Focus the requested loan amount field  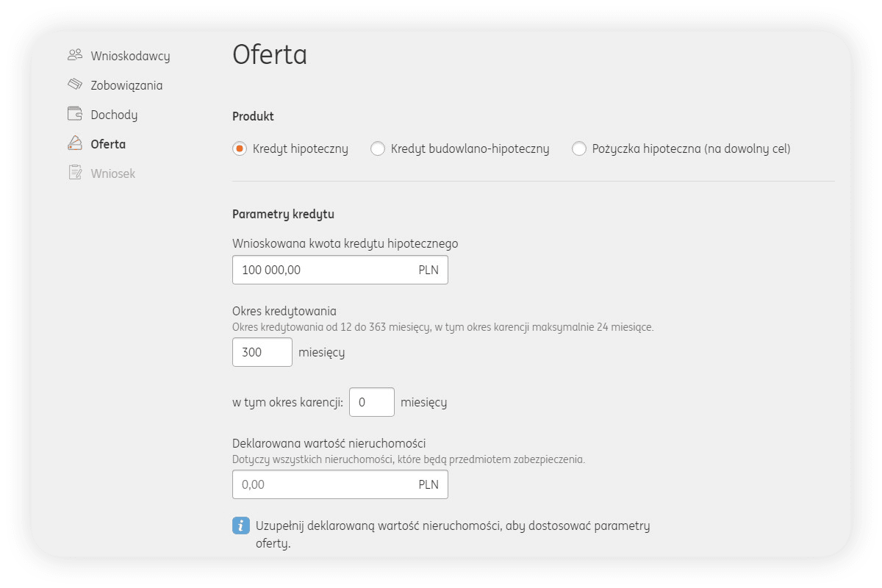pos(323,270)
